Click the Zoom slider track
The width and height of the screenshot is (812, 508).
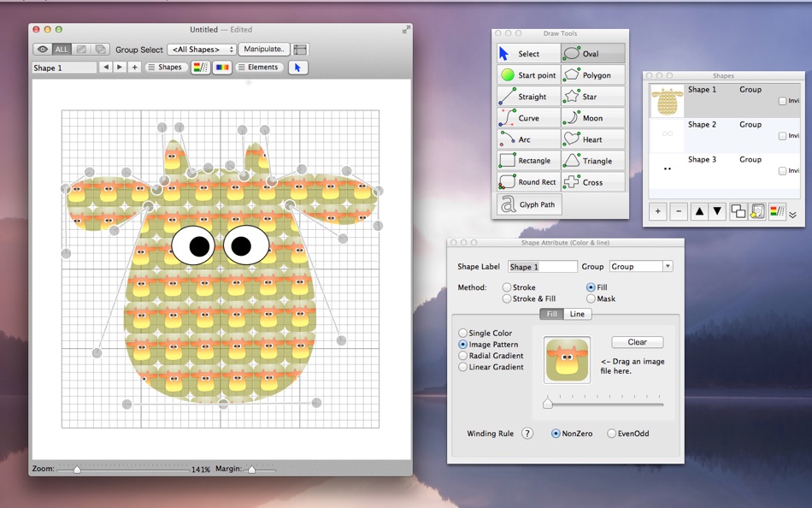(x=123, y=470)
